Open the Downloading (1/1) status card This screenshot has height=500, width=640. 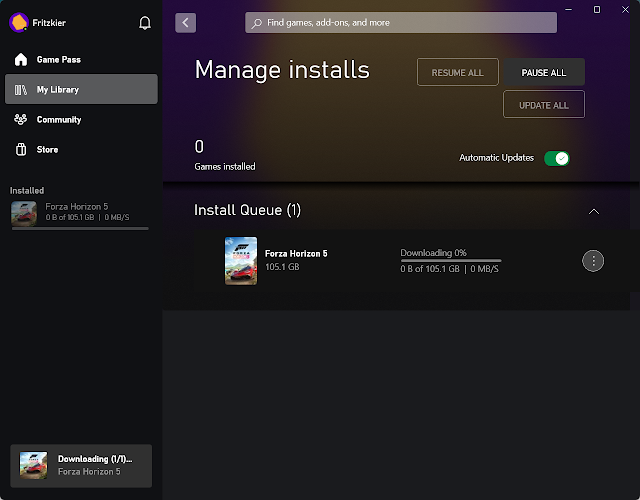81,466
